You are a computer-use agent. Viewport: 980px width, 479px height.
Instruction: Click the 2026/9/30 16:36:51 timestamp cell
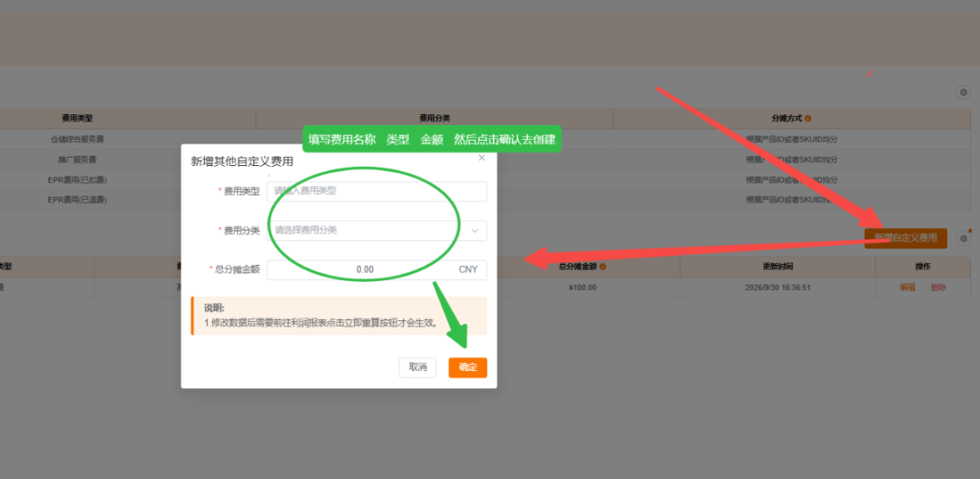click(778, 288)
